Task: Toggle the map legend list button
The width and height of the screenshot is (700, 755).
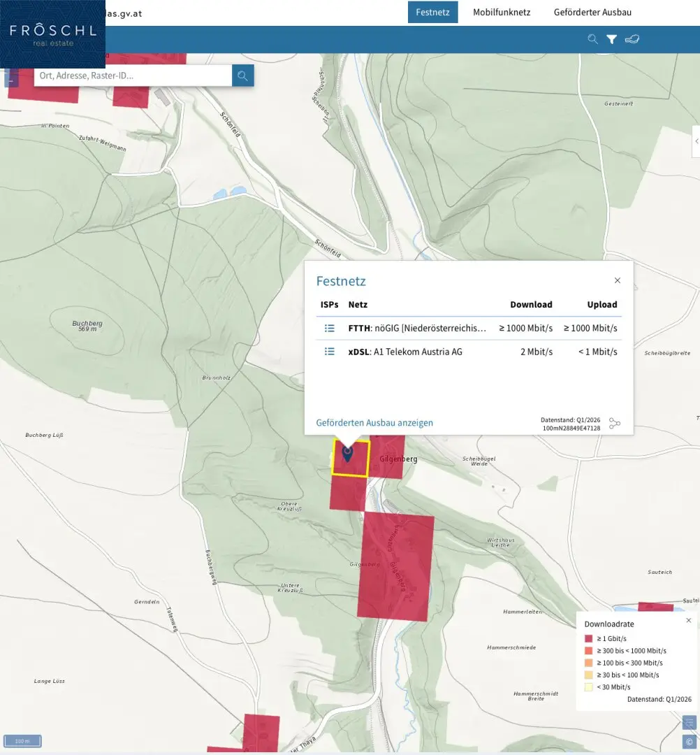Action: pos(689,723)
